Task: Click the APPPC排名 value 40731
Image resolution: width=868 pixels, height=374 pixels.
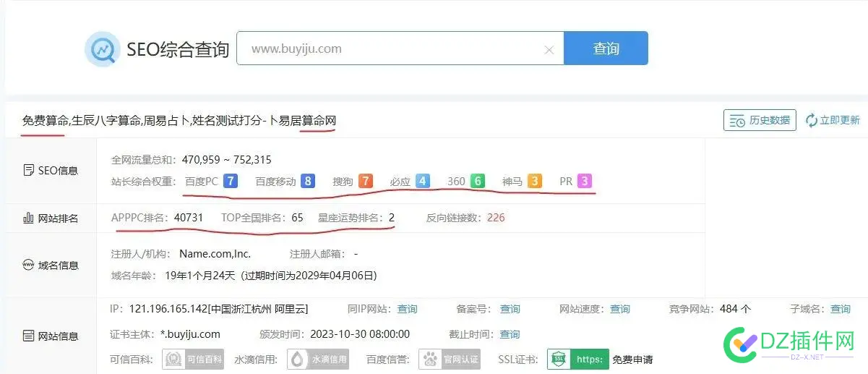Action: tap(189, 217)
